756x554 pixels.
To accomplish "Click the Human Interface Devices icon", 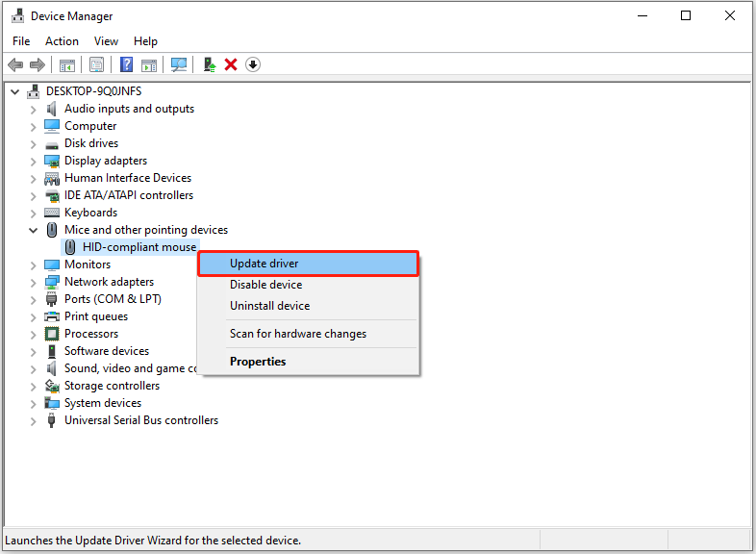I will [x=52, y=178].
